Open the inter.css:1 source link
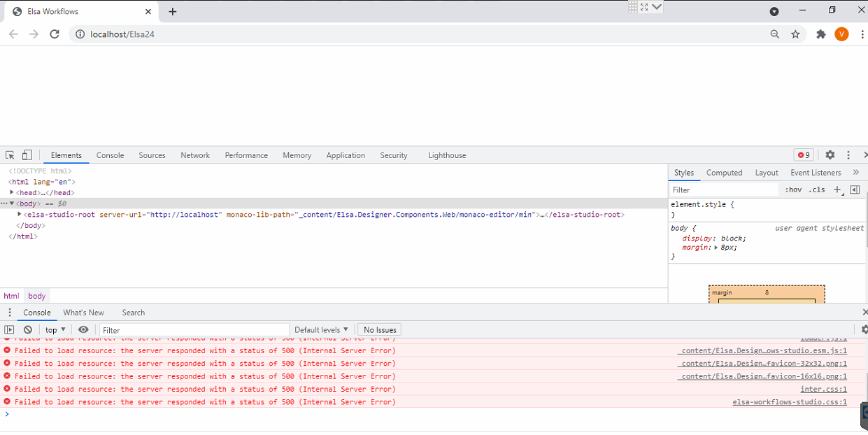The height and width of the screenshot is (435, 868). click(x=824, y=389)
